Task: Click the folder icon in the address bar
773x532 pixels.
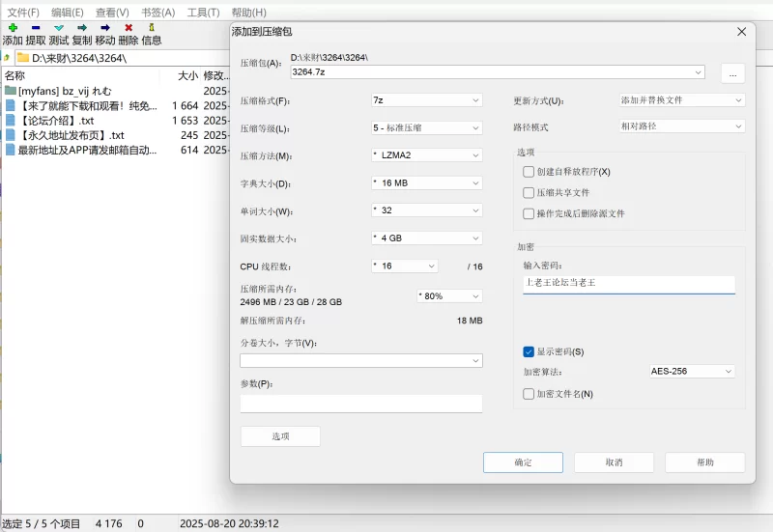Action: tap(22, 58)
